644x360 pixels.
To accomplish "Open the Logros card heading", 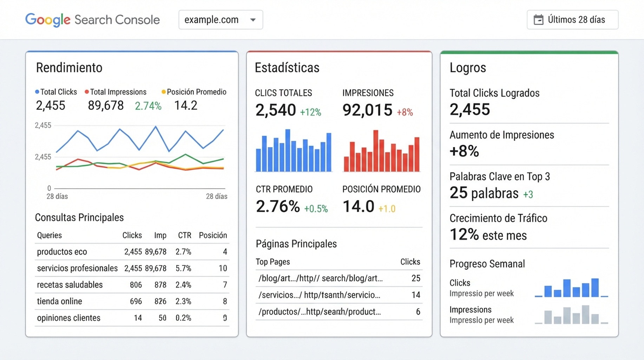I will pos(468,67).
